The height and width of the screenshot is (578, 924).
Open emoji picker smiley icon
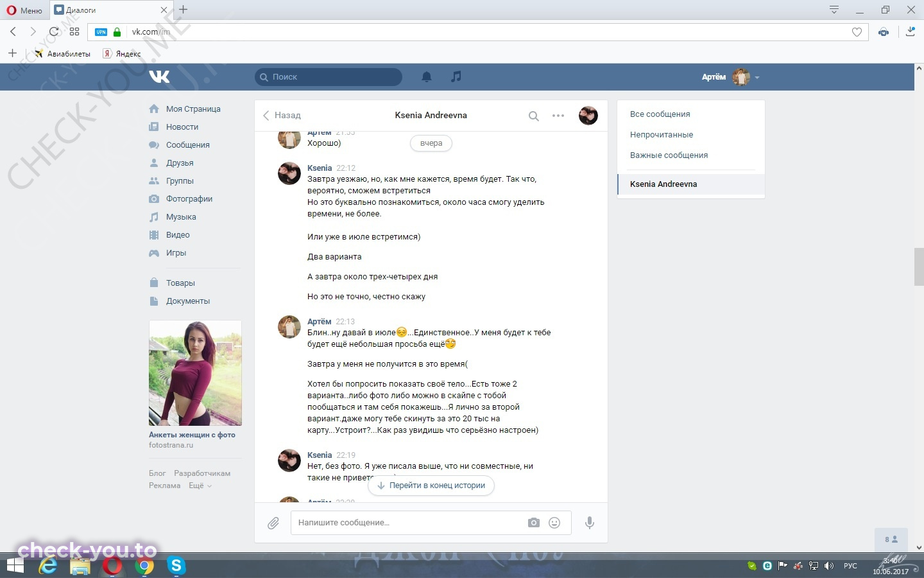[554, 523]
